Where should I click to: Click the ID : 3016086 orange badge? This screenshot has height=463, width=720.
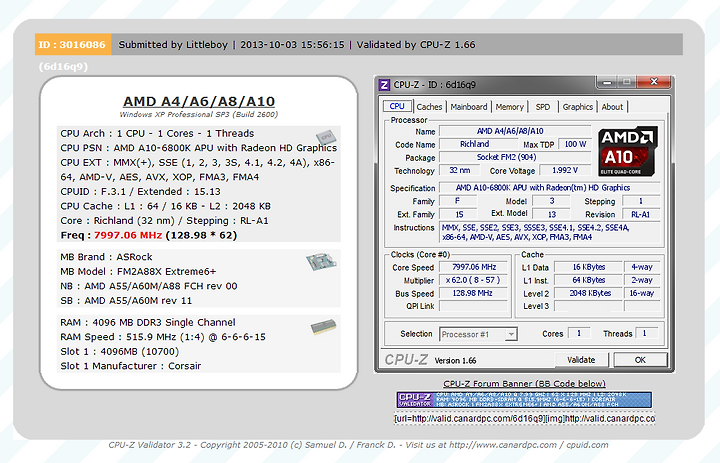[x=73, y=45]
